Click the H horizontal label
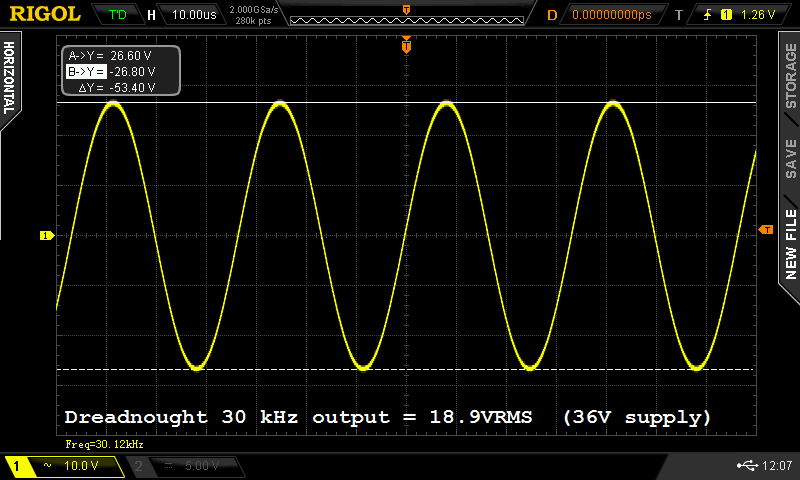800x480 pixels. coord(151,15)
